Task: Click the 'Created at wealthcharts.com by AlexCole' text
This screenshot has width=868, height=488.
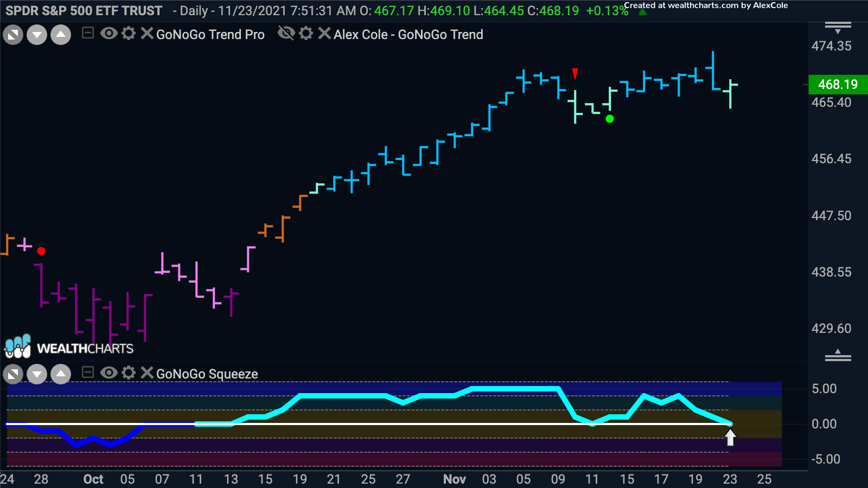Action: (706, 5)
